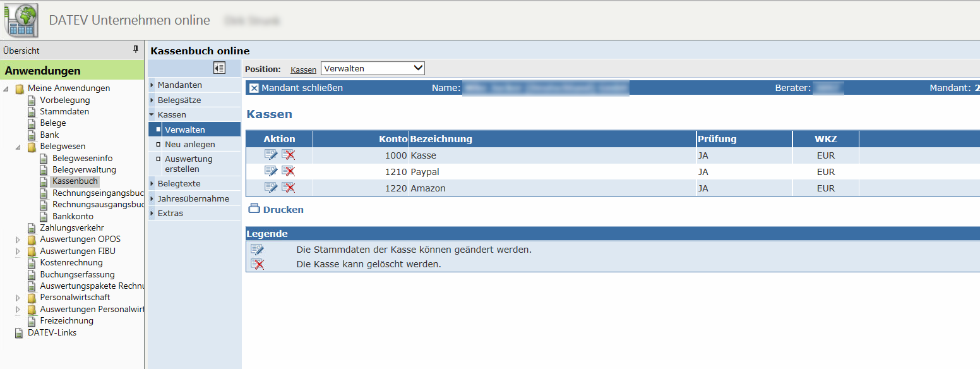Viewport: 980px width, 369px height.
Task: Select Neu anlegen in Kassen menu
Action: (189, 144)
